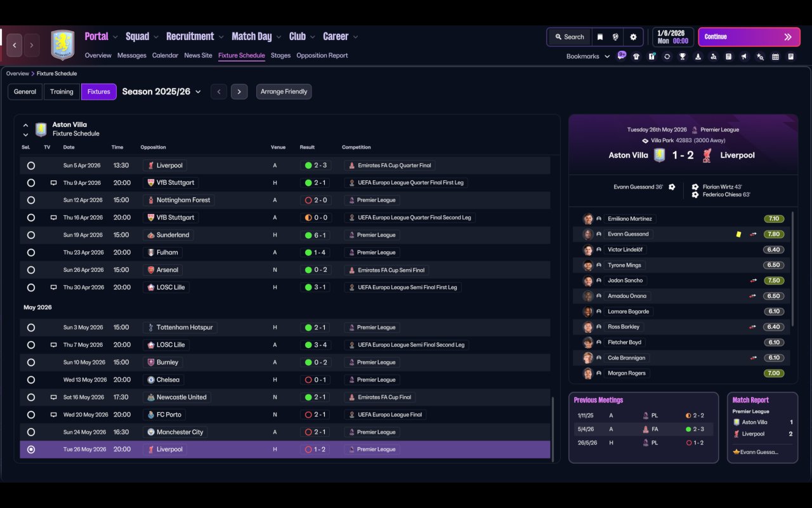Switch to the Calendar tab
The width and height of the screenshot is (812, 508).
pos(165,55)
